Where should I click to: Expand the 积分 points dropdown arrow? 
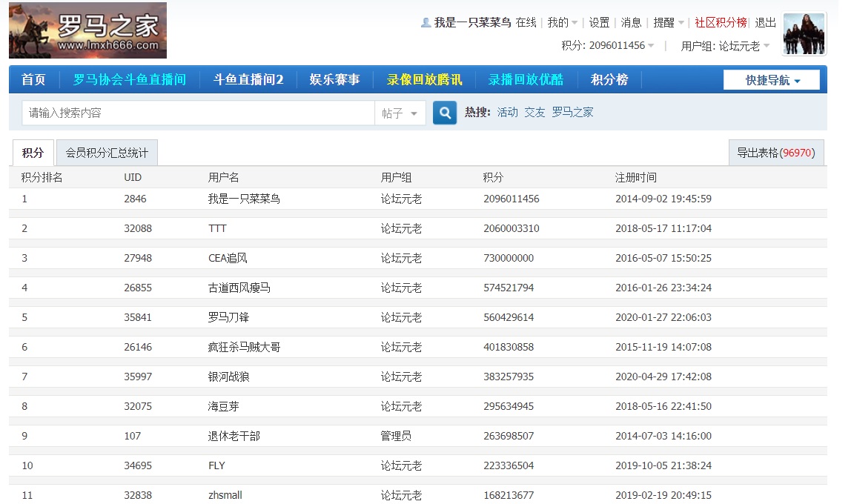(651, 46)
